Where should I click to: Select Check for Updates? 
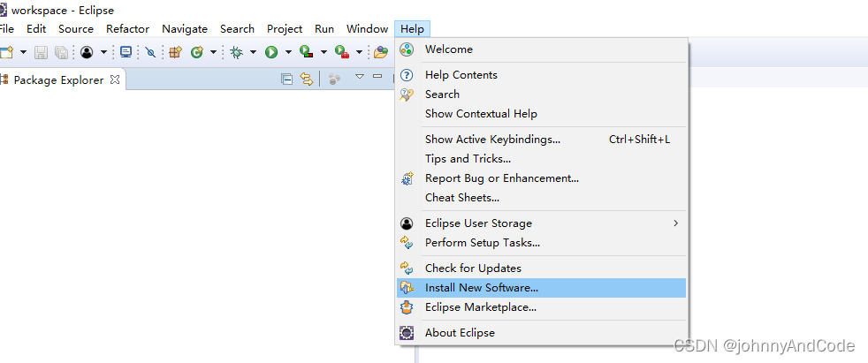tap(541, 268)
